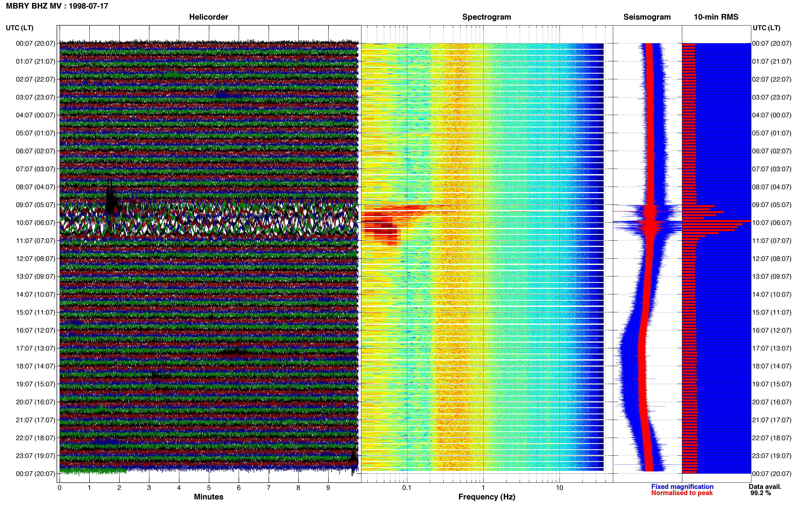Click left time label 02:07 (22:07)
The height and width of the screenshot is (508, 812).
pos(36,79)
